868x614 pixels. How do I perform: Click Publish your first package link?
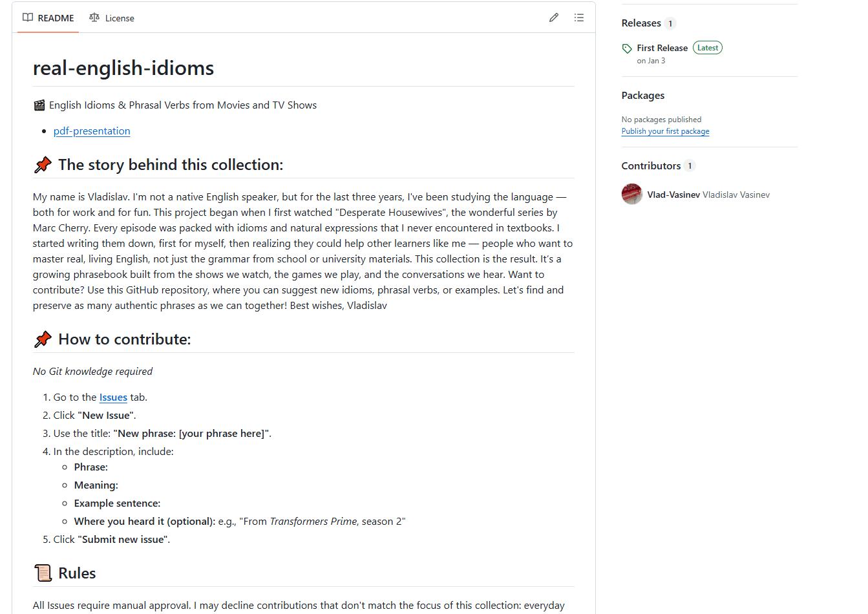(x=665, y=131)
